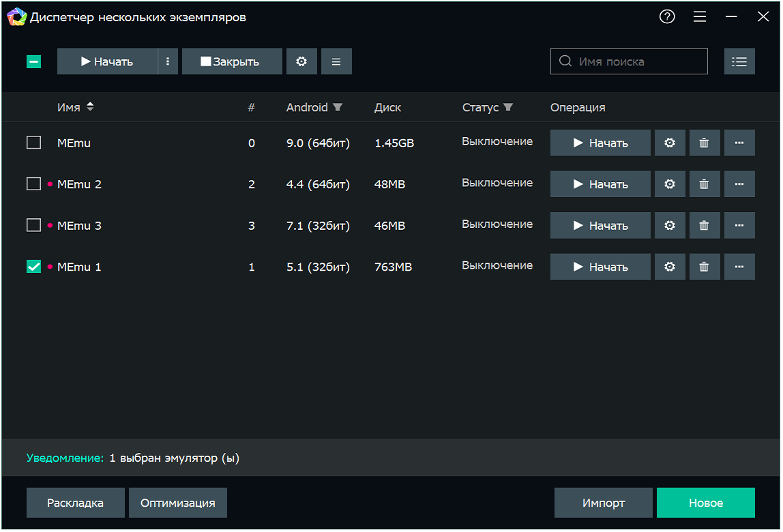Check the MEmu 2 checkbox
Image resolution: width=783 pixels, height=532 pixels.
tap(33, 184)
